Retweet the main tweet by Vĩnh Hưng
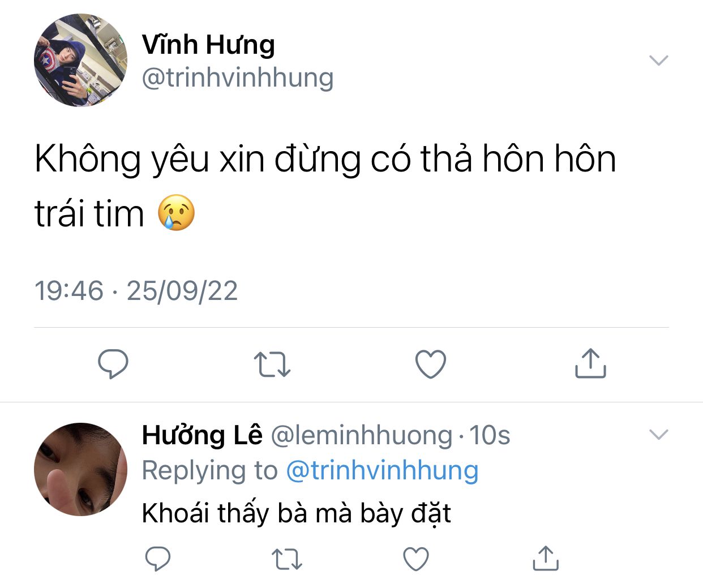Screen dimensions: 703x588 pyautogui.click(x=272, y=364)
